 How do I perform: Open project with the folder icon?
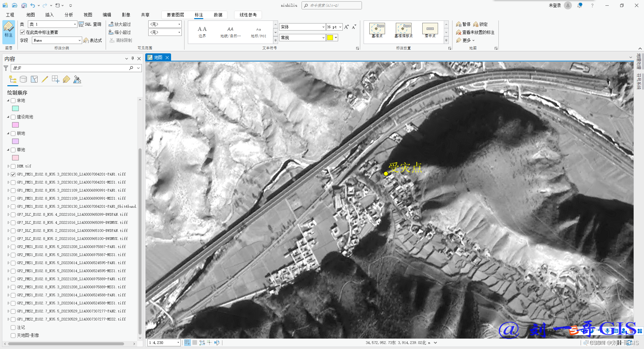click(15, 5)
